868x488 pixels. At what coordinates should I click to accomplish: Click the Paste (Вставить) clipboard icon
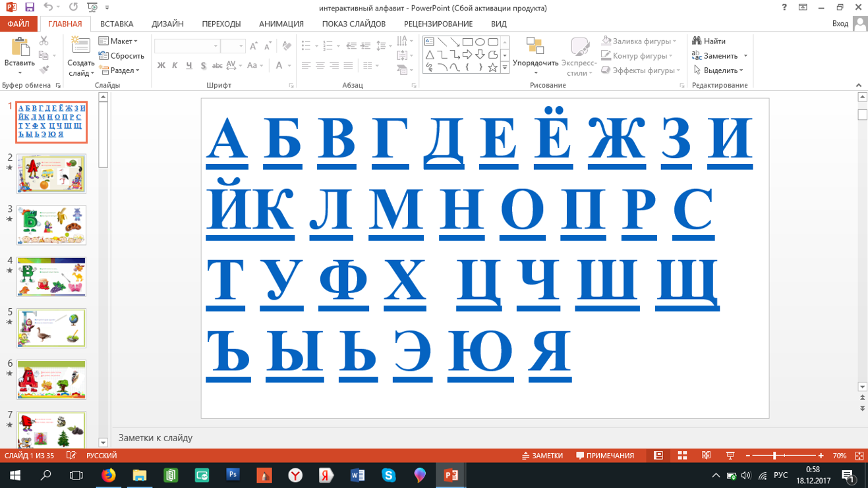pos(20,49)
